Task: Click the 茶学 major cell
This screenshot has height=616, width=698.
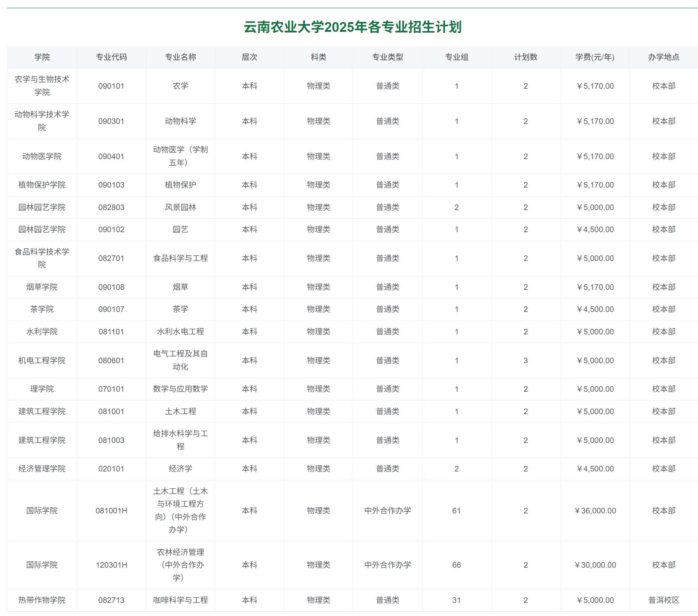Action: [180, 309]
